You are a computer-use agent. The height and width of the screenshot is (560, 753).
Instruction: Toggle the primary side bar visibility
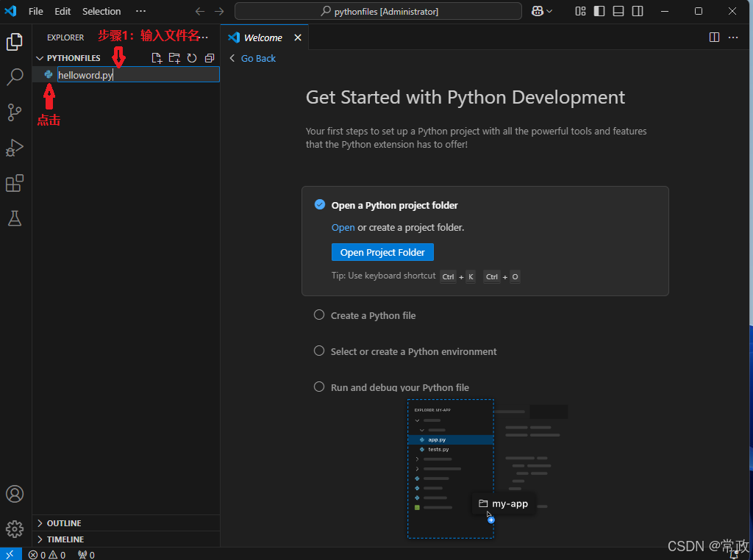[x=599, y=11]
